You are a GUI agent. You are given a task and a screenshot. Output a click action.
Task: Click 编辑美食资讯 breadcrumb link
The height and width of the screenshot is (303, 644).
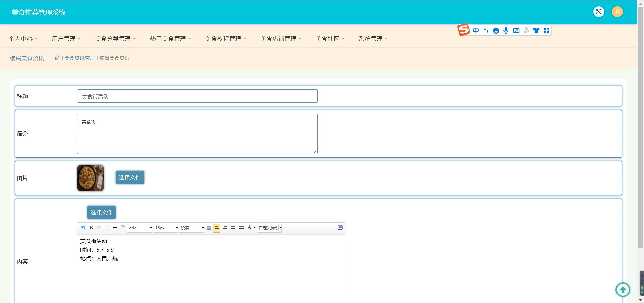114,58
